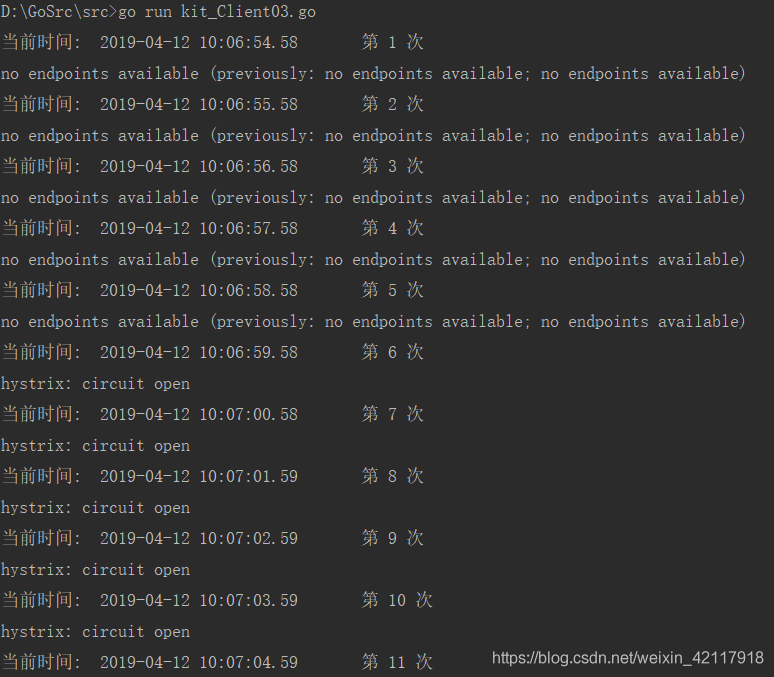Image resolution: width=774 pixels, height=677 pixels.
Task: Click the 'hystrix: circuit open' line below 第 10 次
Action: pyautogui.click(x=95, y=632)
